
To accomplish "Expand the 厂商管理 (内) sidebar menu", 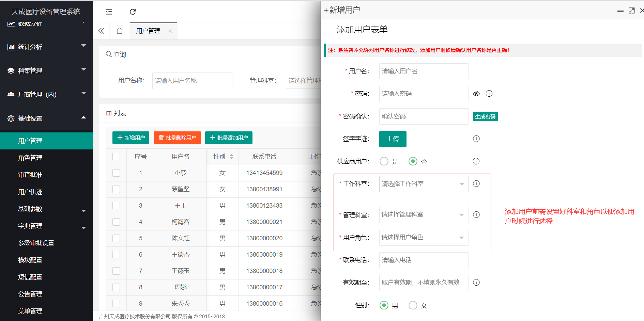I will 84,93.
